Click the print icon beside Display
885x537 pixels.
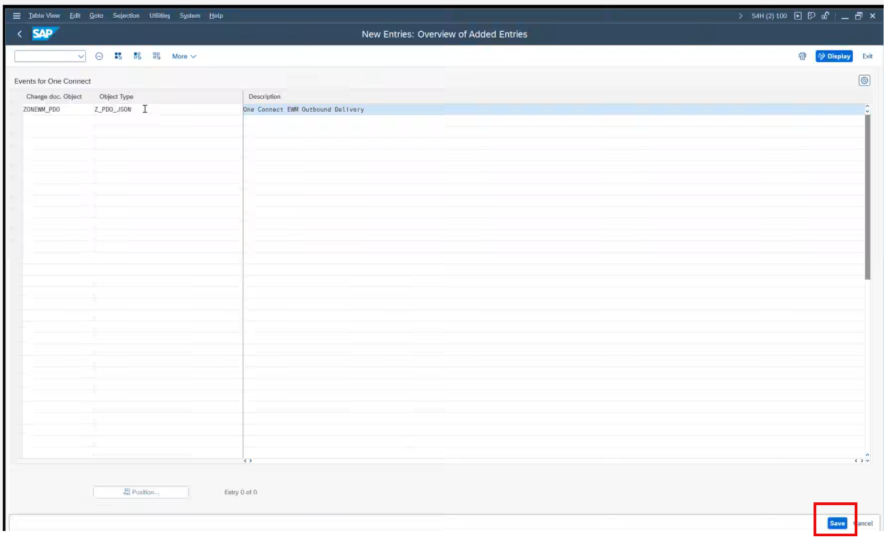[802, 56]
